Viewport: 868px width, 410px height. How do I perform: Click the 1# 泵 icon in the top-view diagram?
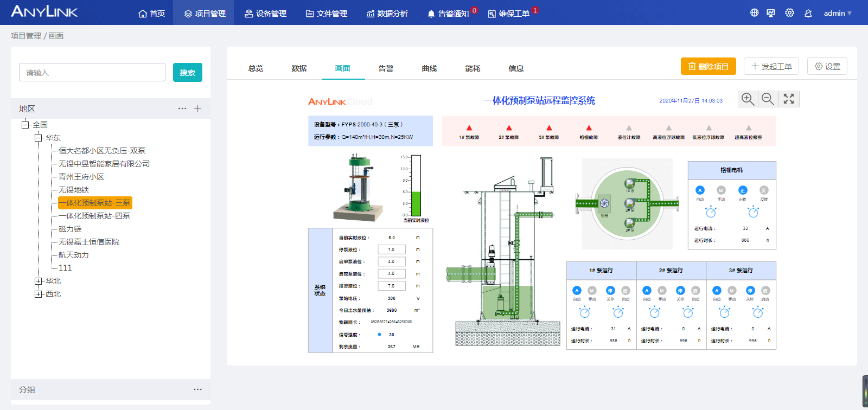tap(629, 183)
